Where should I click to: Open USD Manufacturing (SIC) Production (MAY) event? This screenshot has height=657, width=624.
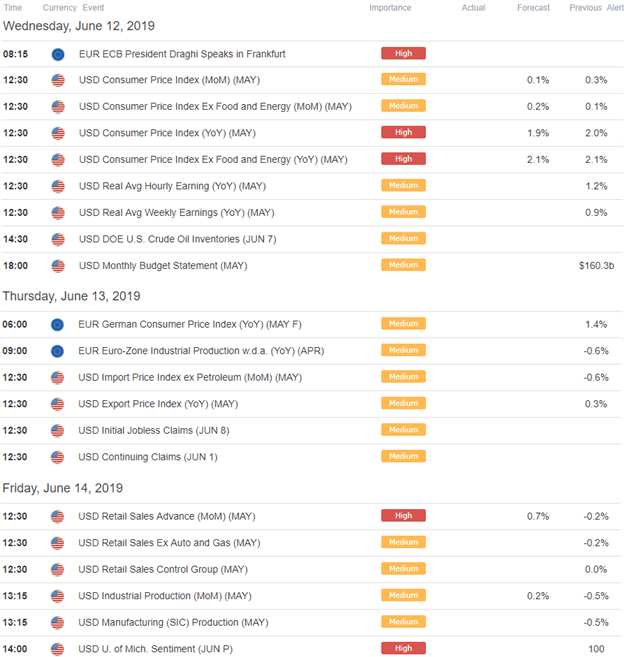(173, 622)
